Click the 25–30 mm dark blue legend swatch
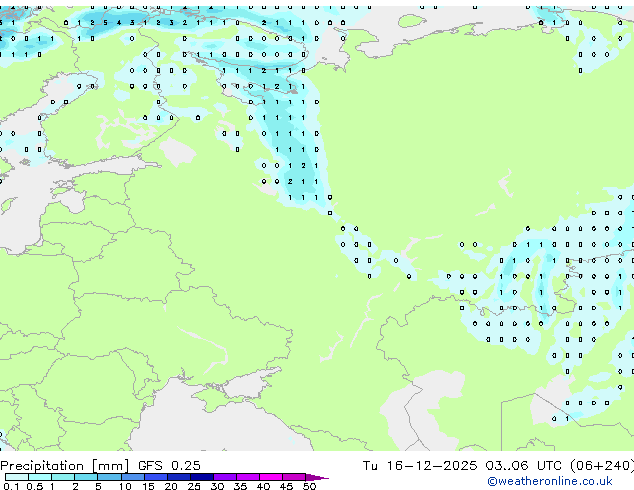The width and height of the screenshot is (634, 490). (202, 477)
